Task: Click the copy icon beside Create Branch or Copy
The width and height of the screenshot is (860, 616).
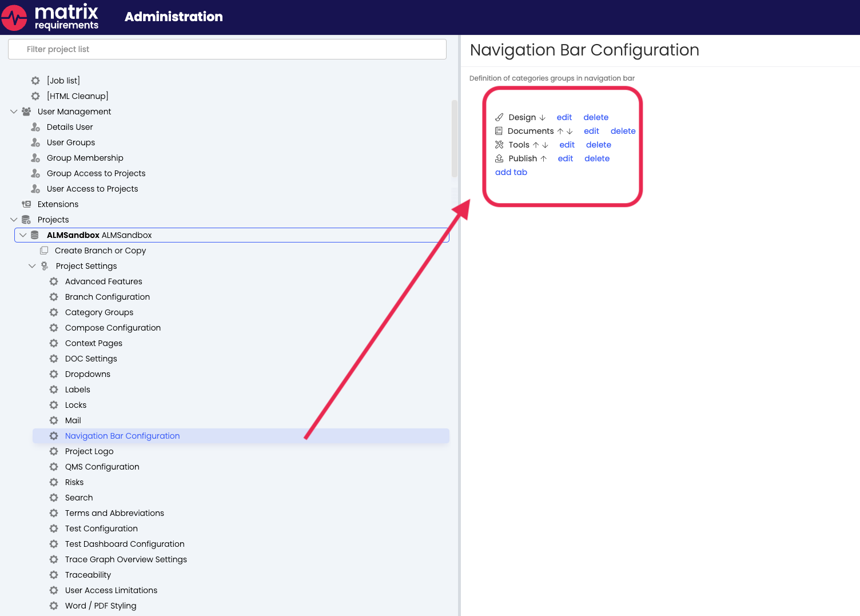Action: (x=44, y=251)
